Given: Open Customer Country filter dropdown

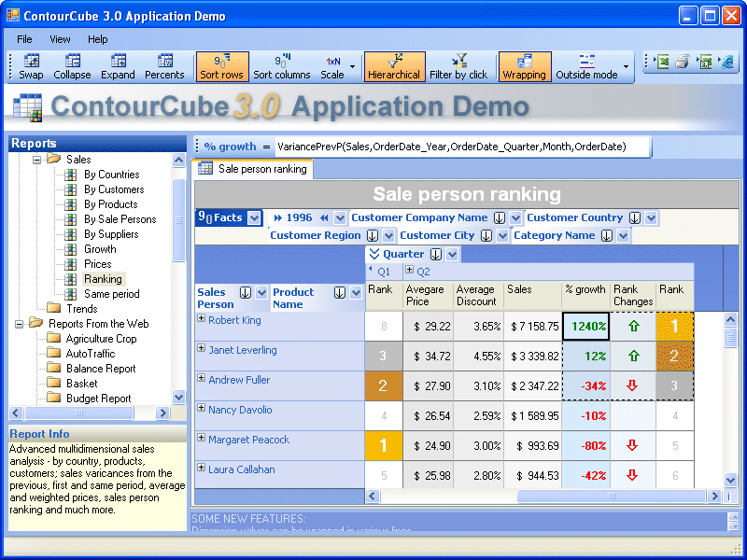Looking at the screenshot, I should (x=651, y=218).
